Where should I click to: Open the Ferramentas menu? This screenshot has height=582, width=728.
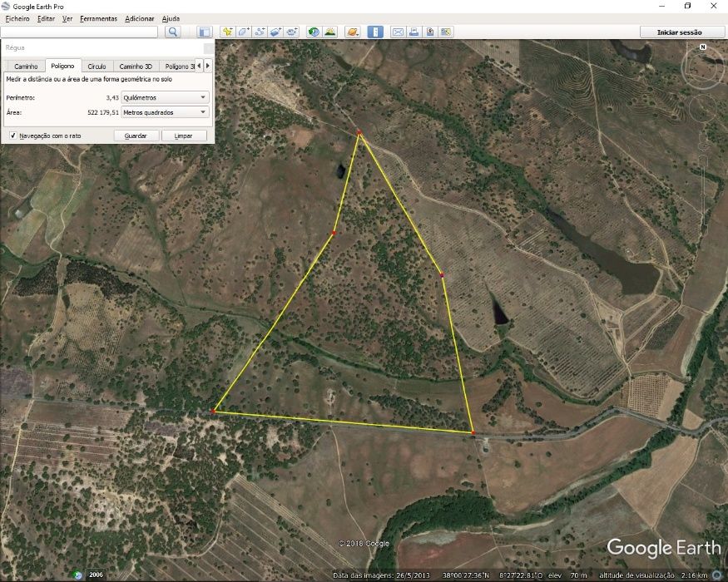point(98,18)
